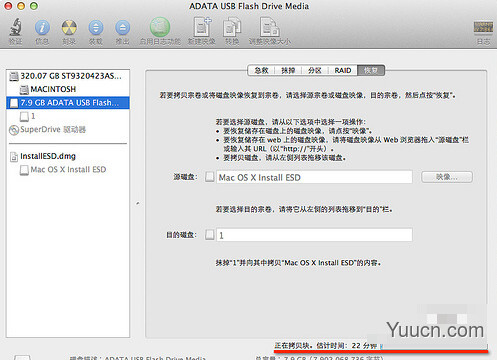The width and height of the screenshot is (497, 360).
Task: Click the hard disk icon beside 320.07 GB ST9320423AS
Action: click(x=14, y=76)
